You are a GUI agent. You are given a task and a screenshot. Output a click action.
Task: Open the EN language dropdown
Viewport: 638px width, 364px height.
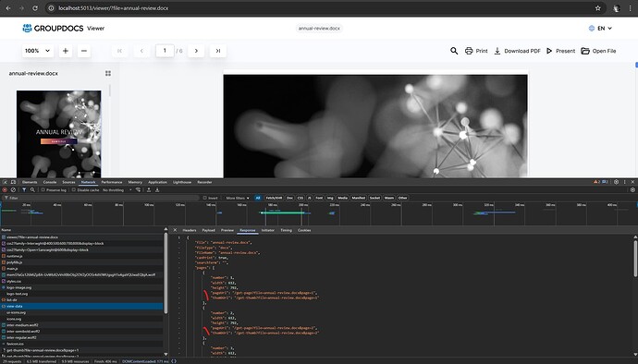pyautogui.click(x=600, y=28)
